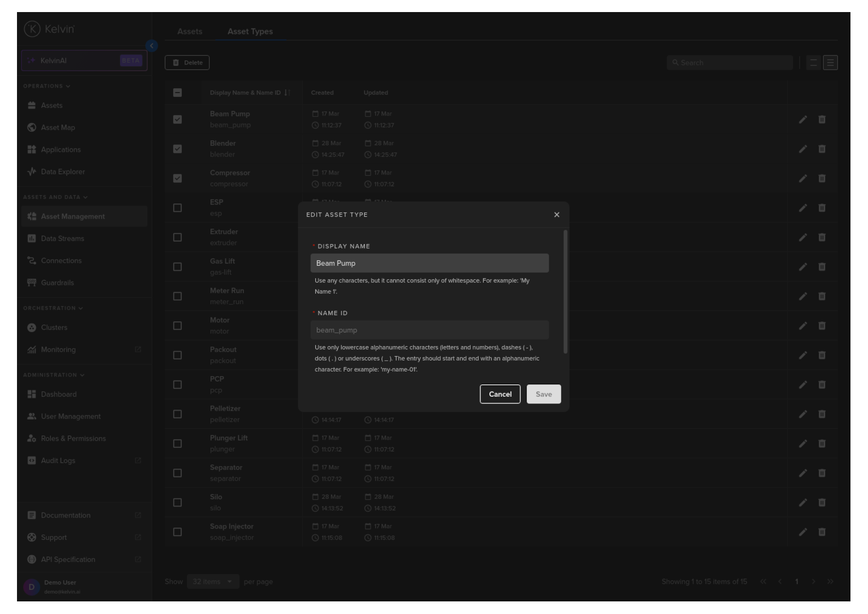This screenshot has width=868, height=614.
Task: Click the Cancel button in dialog
Action: coord(500,394)
